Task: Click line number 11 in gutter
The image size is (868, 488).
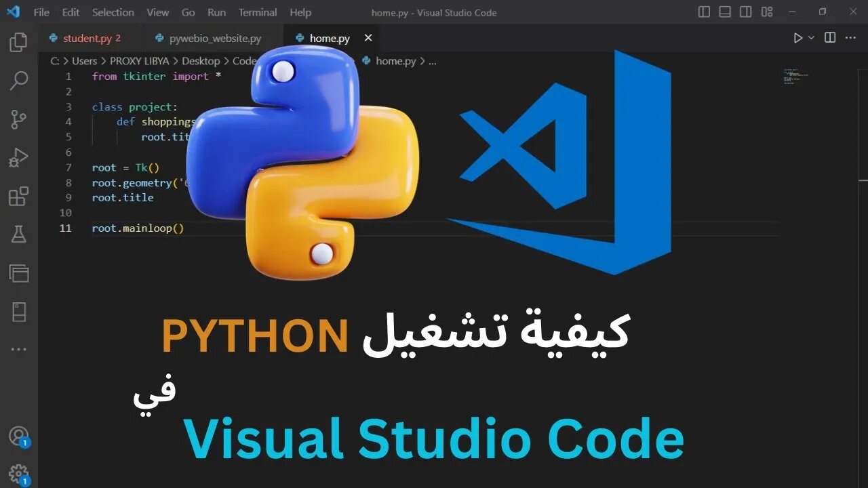Action: (66, 228)
